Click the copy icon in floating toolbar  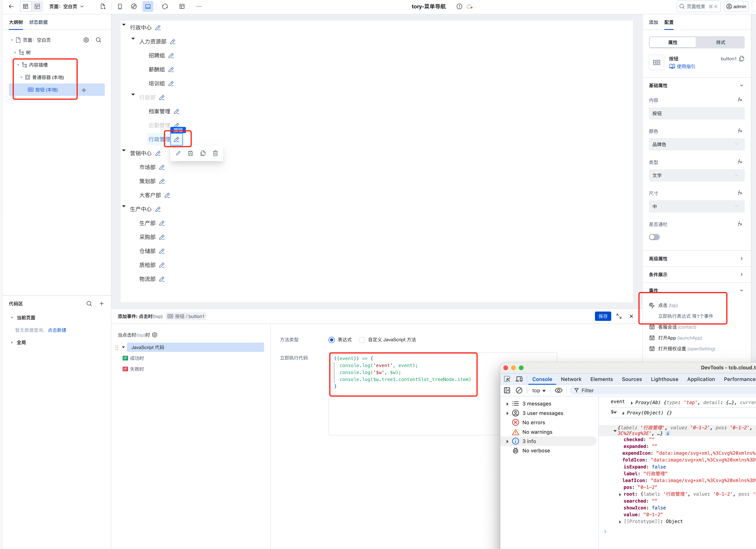pyautogui.click(x=203, y=153)
